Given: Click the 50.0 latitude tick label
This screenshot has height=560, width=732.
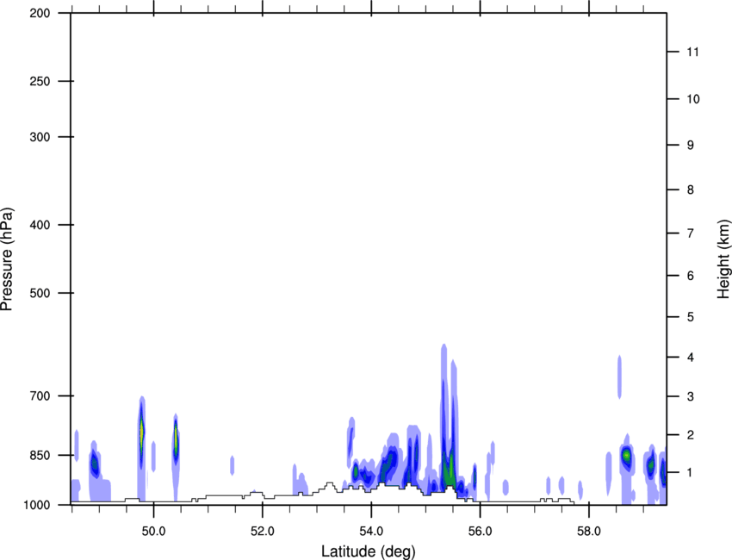Looking at the screenshot, I should coord(153,532).
